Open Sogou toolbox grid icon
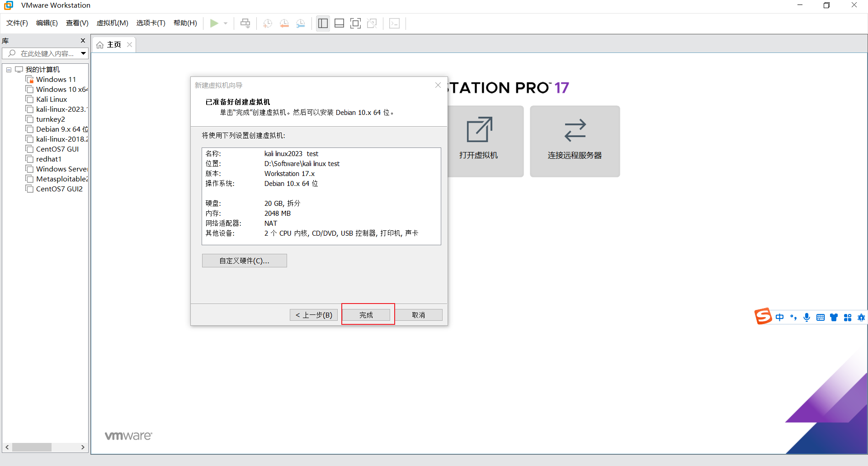Viewport: 868px width, 466px height. tap(848, 318)
